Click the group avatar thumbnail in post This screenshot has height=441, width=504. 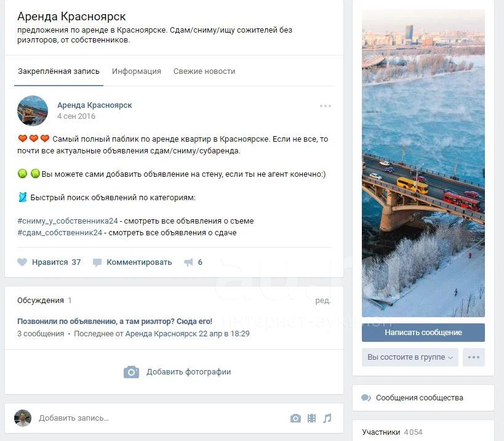(33, 111)
